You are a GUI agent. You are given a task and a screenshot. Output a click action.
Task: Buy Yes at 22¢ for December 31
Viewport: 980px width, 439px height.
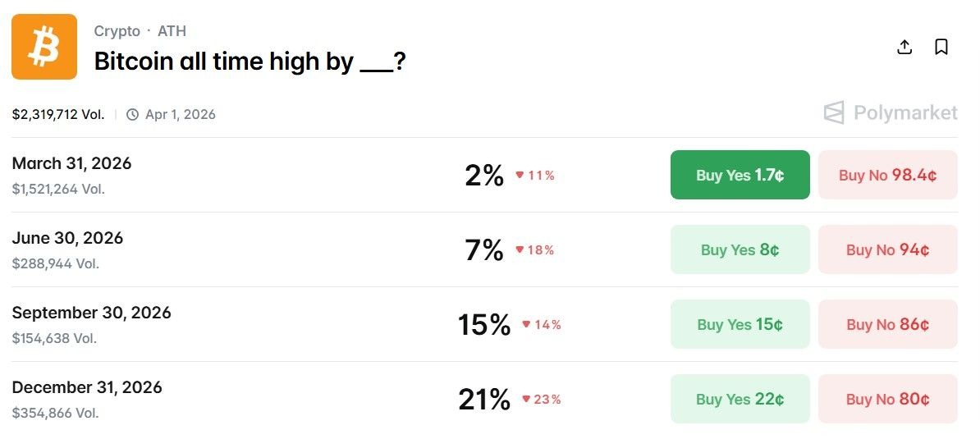coord(740,399)
